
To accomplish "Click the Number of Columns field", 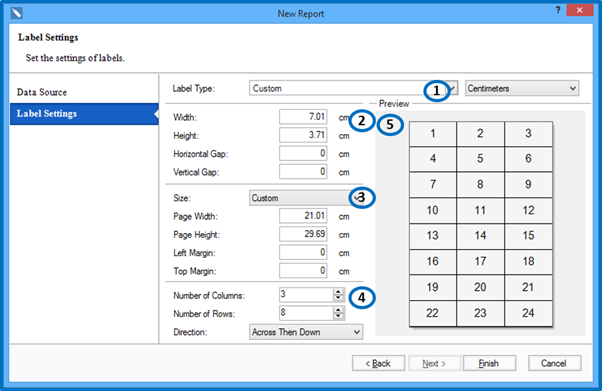I will coord(306,295).
